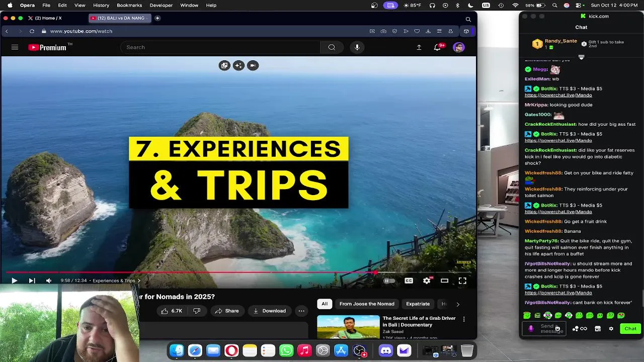Go back with Opera's back arrow
Image resolution: width=644 pixels, height=362 pixels.
[7, 31]
